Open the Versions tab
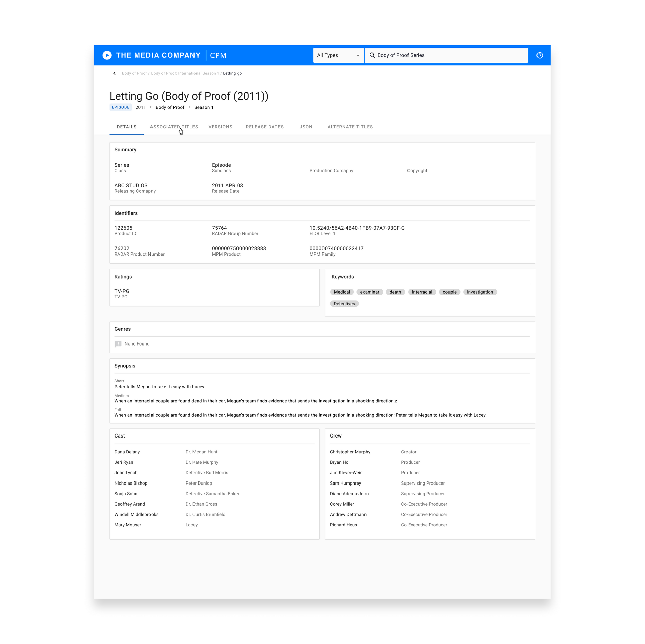Viewport: 645px width, 644px height. [x=220, y=127]
